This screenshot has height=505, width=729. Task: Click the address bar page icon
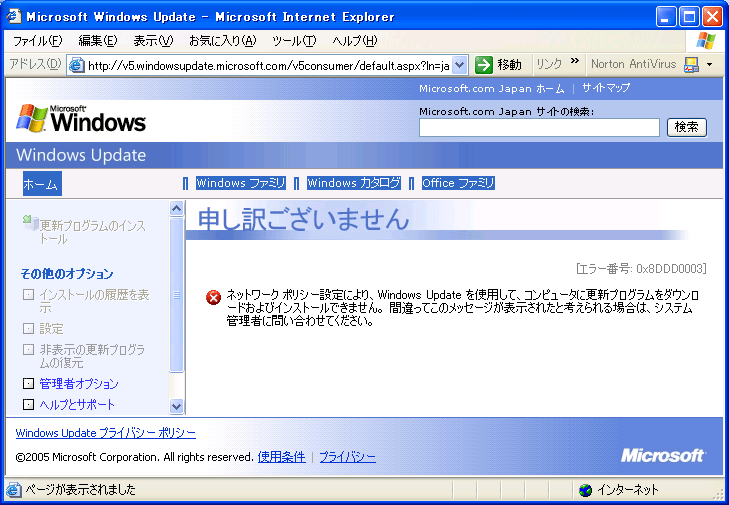tap(77, 65)
